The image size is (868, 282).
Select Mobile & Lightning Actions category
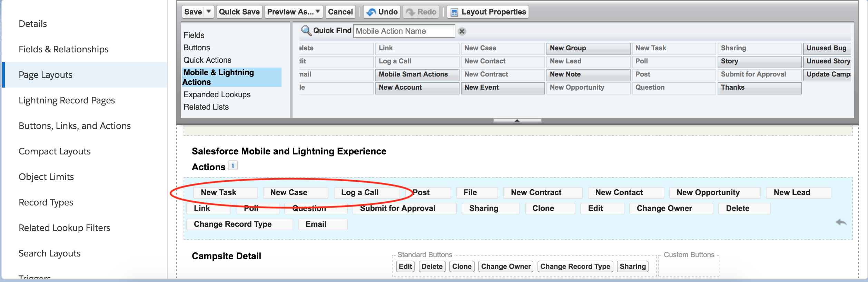click(x=232, y=77)
